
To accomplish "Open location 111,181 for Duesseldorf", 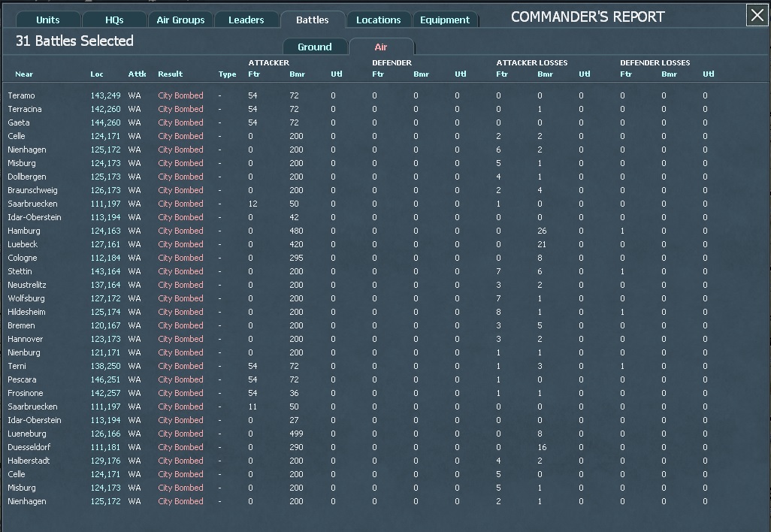I will (105, 447).
